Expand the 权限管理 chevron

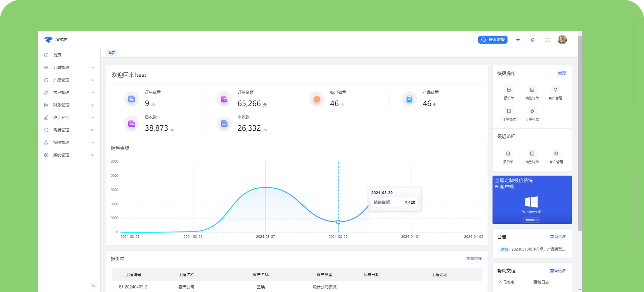tap(93, 142)
